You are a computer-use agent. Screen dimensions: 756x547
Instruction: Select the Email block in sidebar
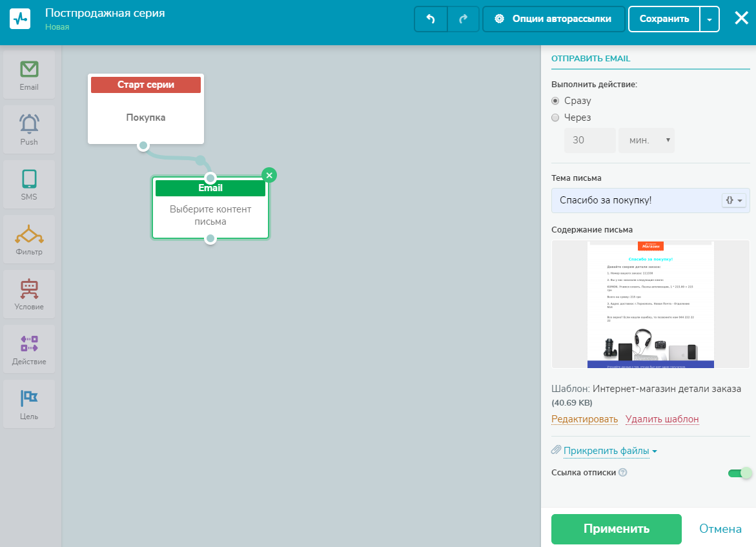point(29,76)
